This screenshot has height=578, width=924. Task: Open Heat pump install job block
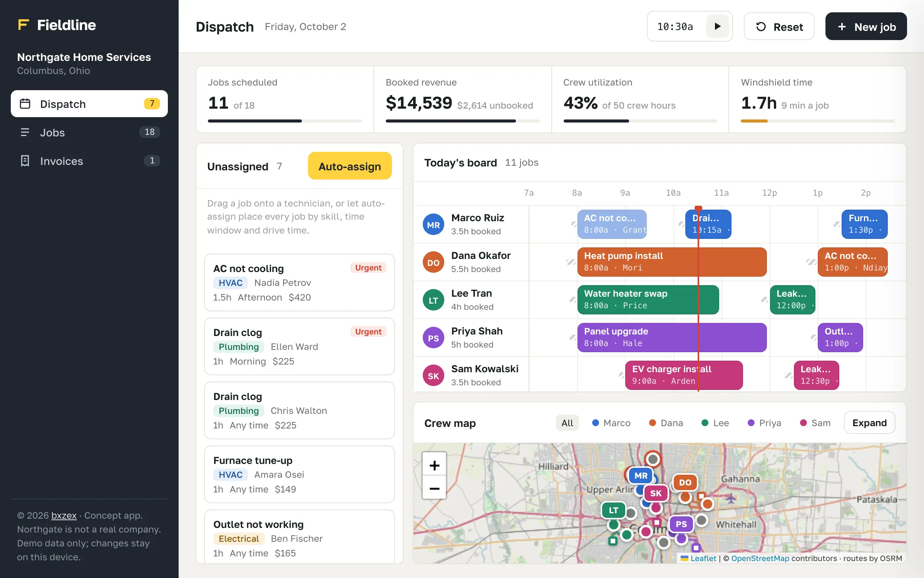click(672, 262)
